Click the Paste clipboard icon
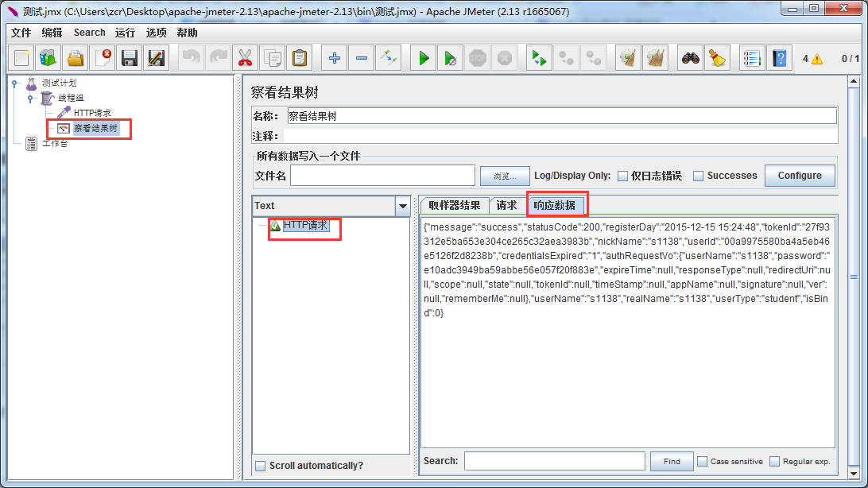The height and width of the screenshot is (488, 868). [300, 58]
